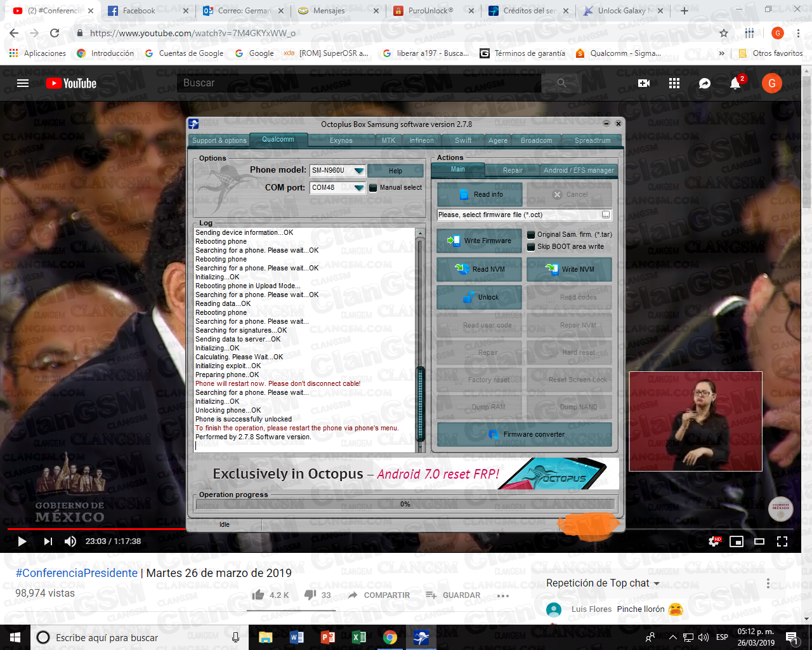The width and height of the screenshot is (812, 650).
Task: Open a new browser tab
Action: tap(684, 11)
